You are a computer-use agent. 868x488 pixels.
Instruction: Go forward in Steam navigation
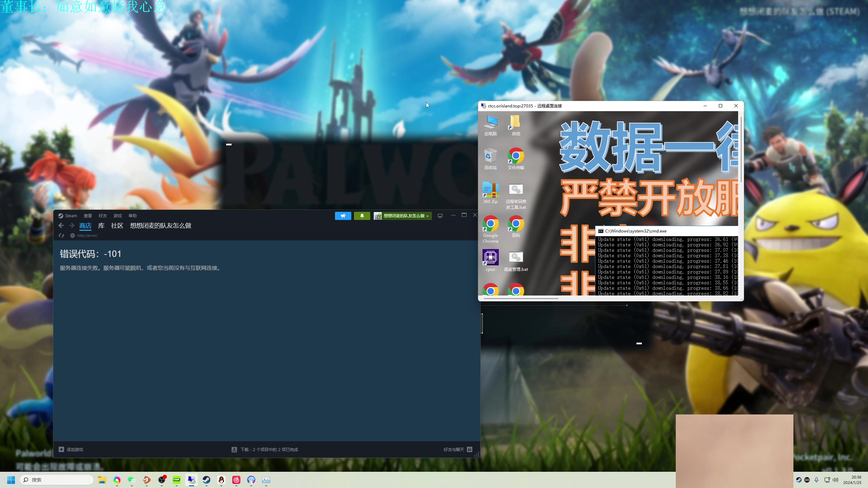click(72, 226)
